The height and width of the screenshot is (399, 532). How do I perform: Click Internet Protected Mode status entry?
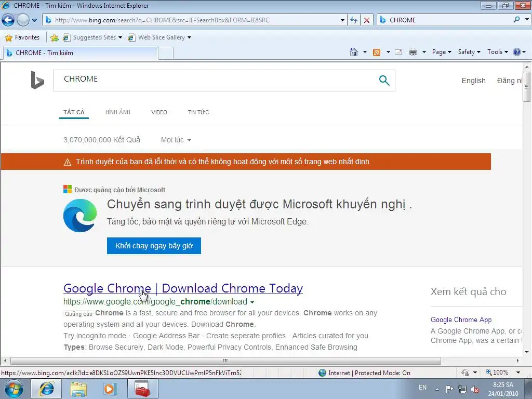click(364, 373)
